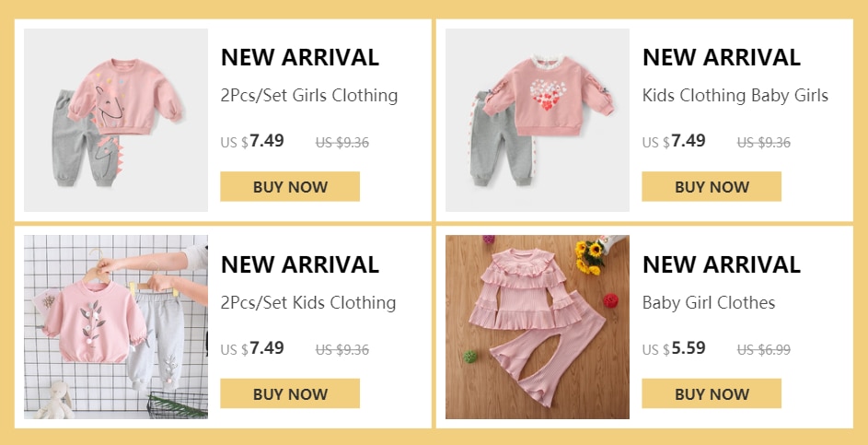Select NEW ARRIVAL heading above 2Pcs/Set Girls Clothing
This screenshot has height=445, width=868.
click(300, 57)
